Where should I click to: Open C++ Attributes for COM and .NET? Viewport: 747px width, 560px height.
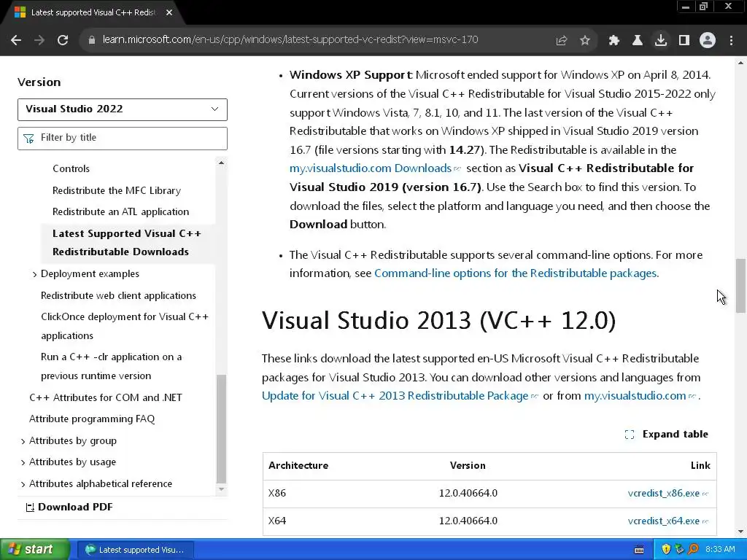click(106, 397)
